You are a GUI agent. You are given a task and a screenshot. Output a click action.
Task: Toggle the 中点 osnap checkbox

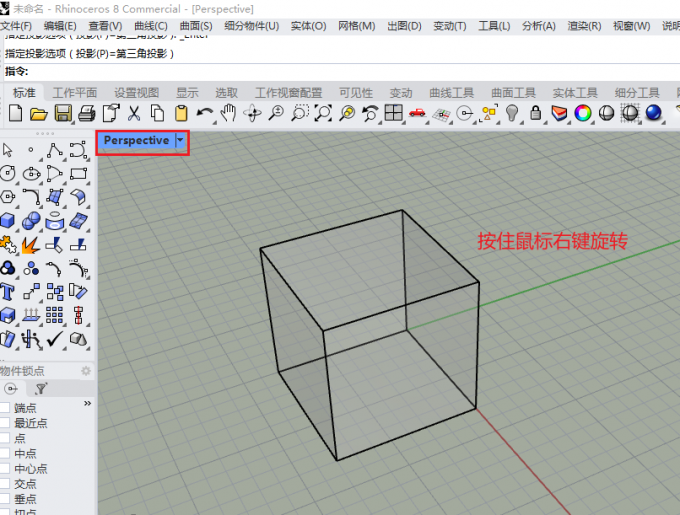click(x=5, y=453)
